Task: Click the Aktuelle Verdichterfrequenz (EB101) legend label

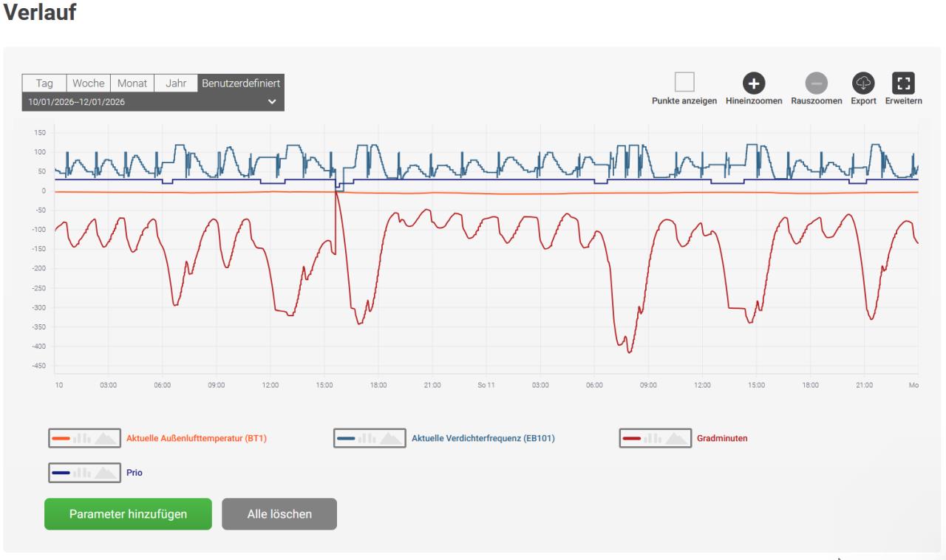Action: coord(483,438)
